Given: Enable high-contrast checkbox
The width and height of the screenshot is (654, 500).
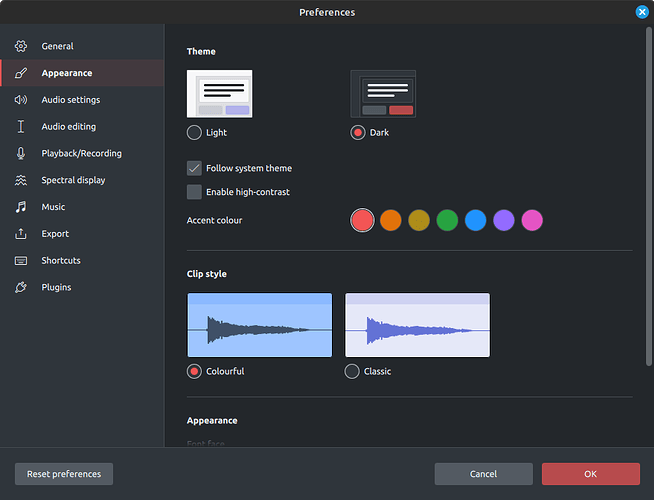Looking at the screenshot, I should (x=194, y=192).
